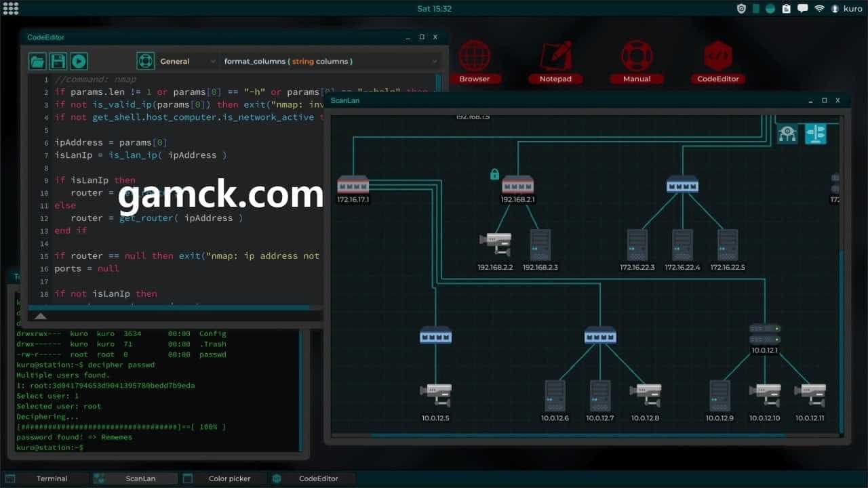This screenshot has height=488, width=868.
Task: Expand the CodeEditor bottom panel arrow
Action: pyautogui.click(x=41, y=316)
